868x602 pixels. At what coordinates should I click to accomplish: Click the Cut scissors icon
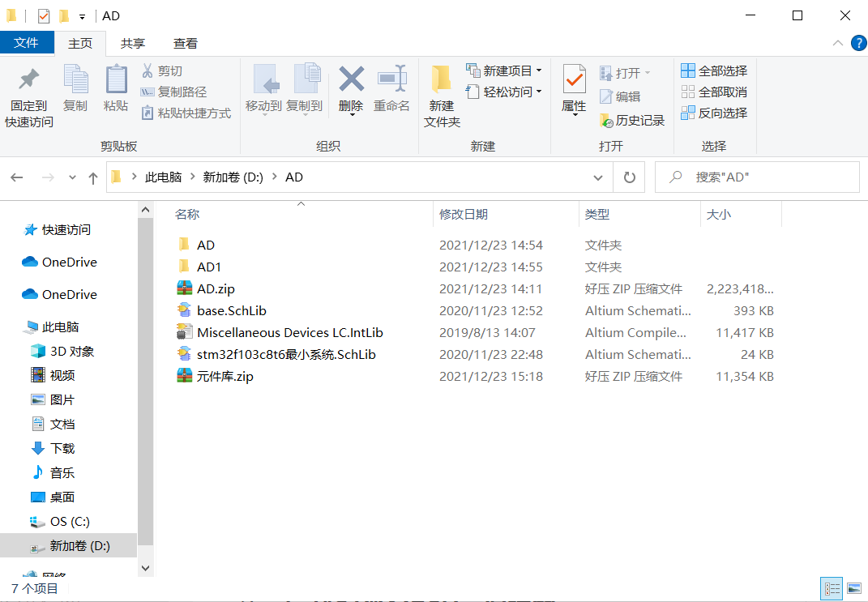pyautogui.click(x=148, y=70)
